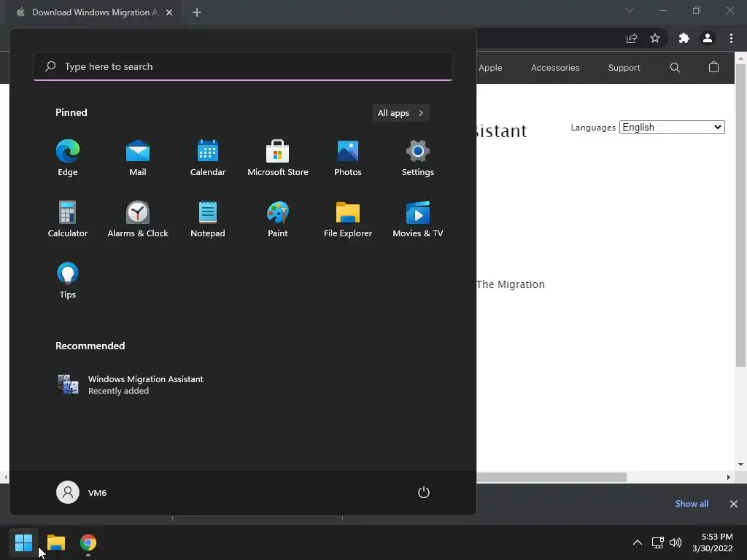The width and height of the screenshot is (747, 560).
Task: Open Chrome's three-dot menu
Action: click(x=731, y=38)
